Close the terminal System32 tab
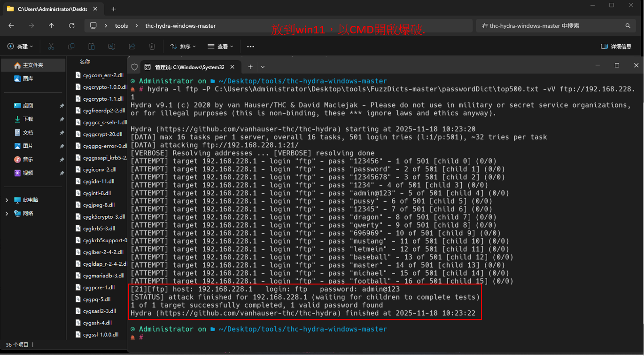 [233, 67]
